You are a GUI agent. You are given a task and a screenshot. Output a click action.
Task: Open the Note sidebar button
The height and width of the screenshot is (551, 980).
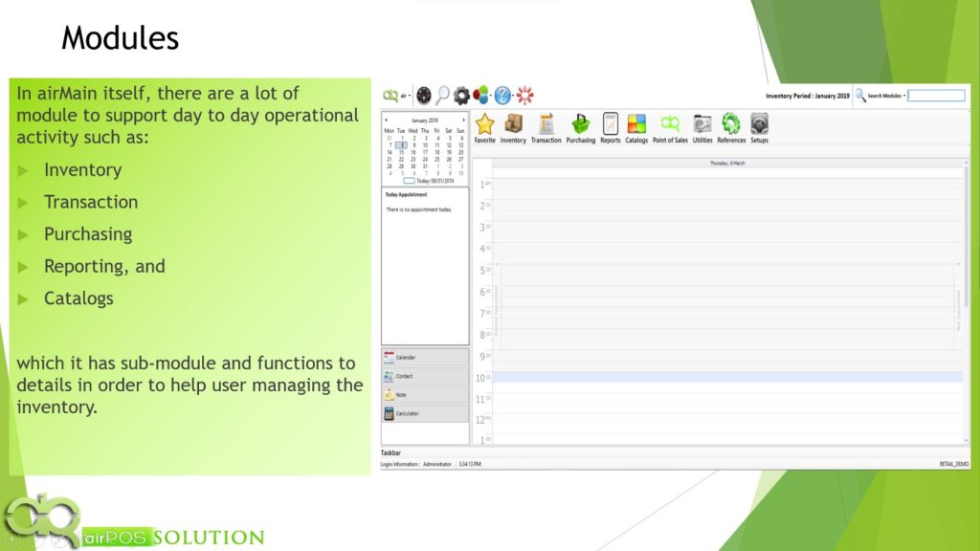425,395
